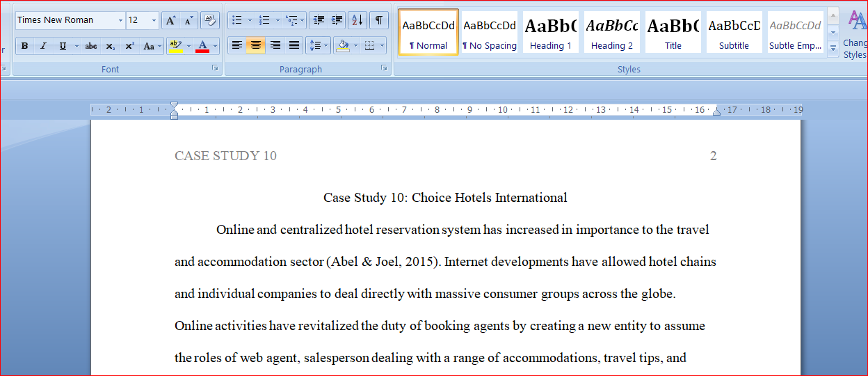Click the Bullets list icon
868x376 pixels.
[x=236, y=20]
